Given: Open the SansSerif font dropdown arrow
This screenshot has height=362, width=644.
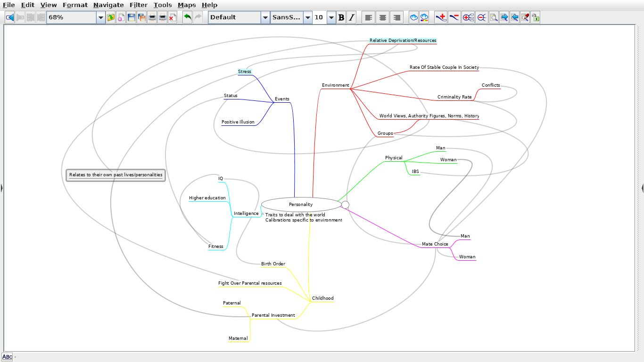Looking at the screenshot, I should click(308, 17).
